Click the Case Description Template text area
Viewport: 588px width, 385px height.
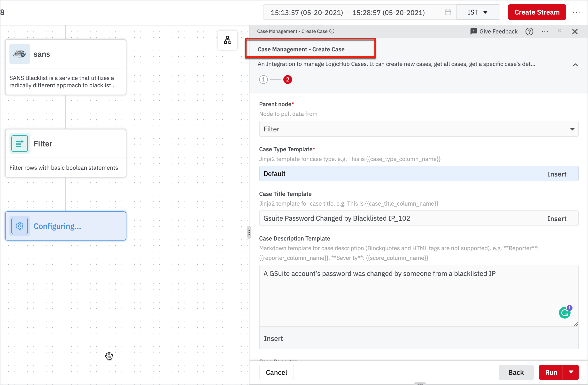pos(418,296)
